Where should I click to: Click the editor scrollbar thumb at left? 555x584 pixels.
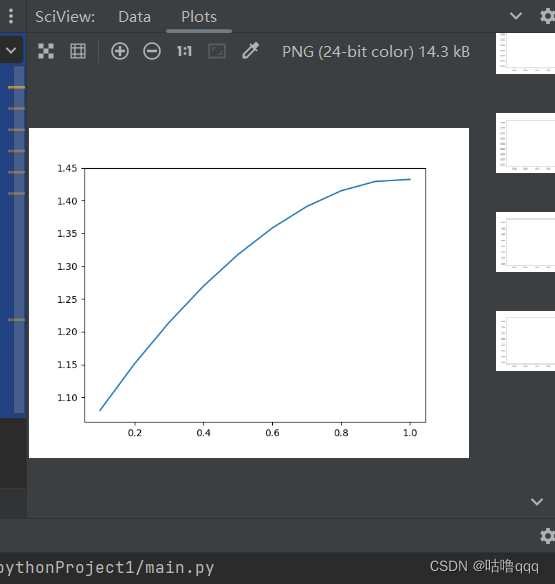(19, 239)
